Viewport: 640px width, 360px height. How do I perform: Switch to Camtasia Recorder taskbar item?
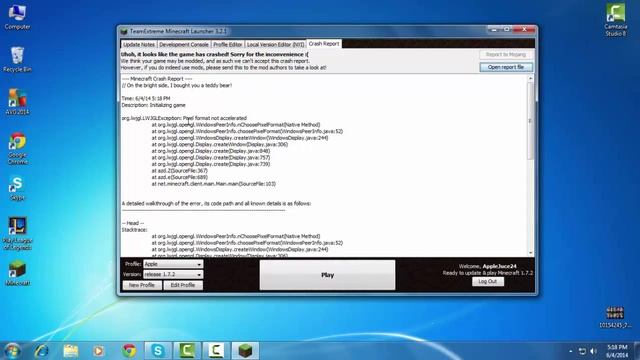[216, 351]
